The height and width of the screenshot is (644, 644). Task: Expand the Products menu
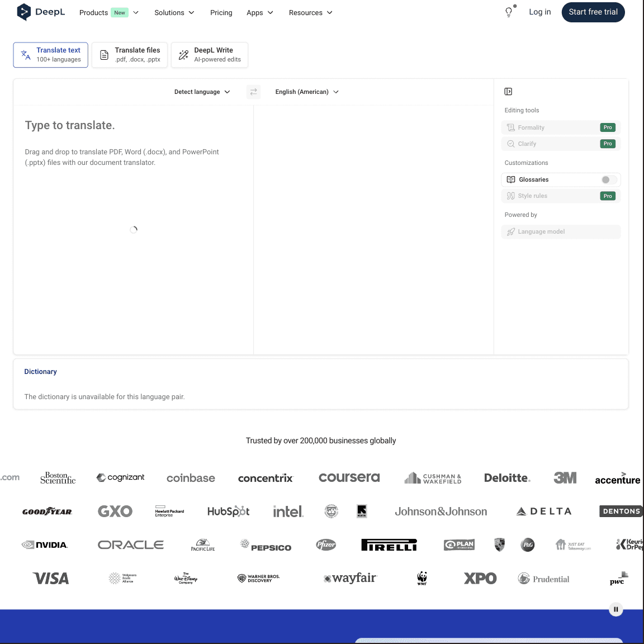point(109,13)
